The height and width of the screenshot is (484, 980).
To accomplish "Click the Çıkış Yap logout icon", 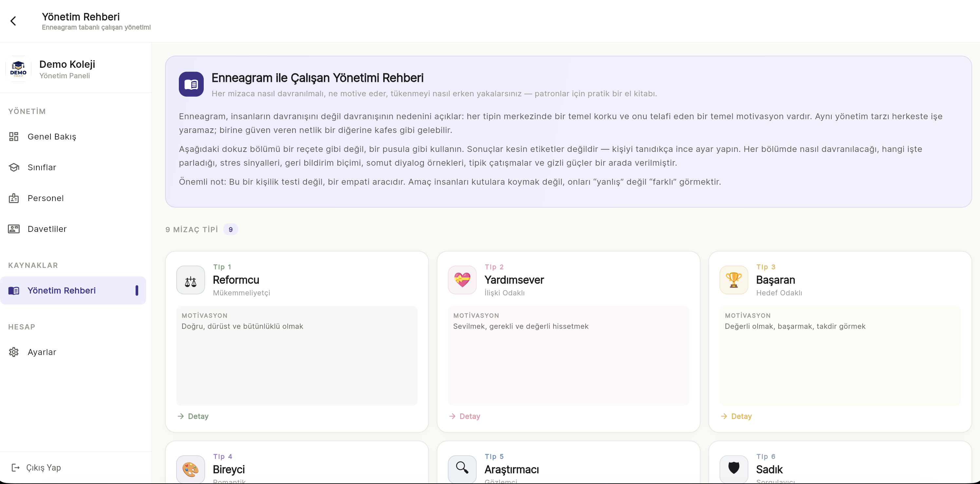I will point(16,468).
